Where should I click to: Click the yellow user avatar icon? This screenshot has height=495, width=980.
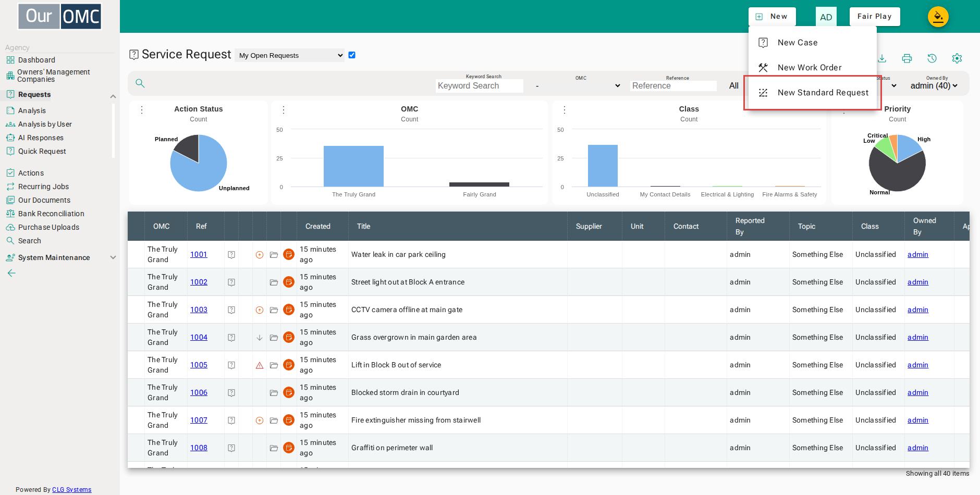point(938,17)
